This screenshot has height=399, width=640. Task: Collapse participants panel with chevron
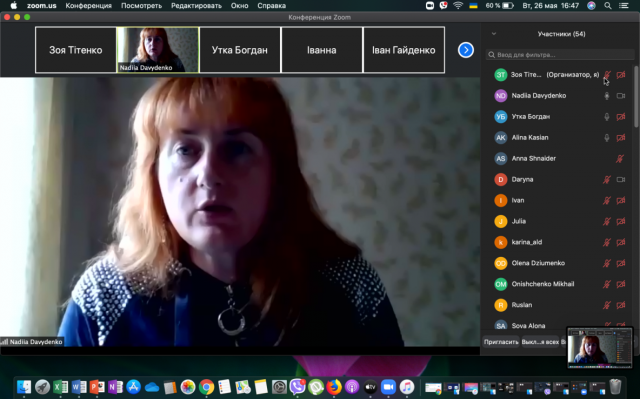click(x=494, y=34)
